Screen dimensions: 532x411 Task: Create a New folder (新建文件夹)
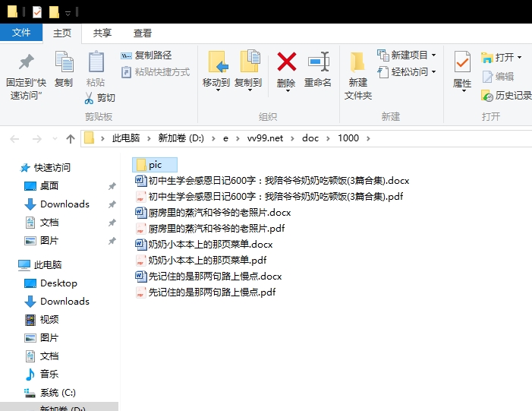pyautogui.click(x=358, y=76)
